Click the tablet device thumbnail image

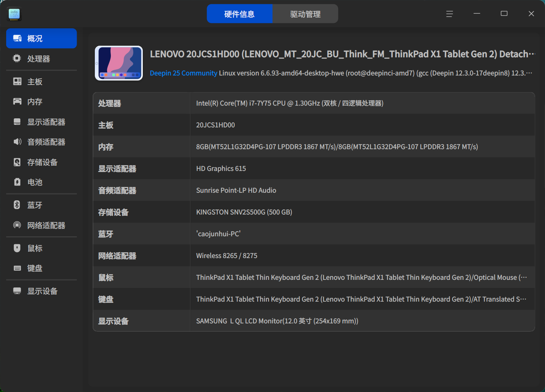(119, 63)
